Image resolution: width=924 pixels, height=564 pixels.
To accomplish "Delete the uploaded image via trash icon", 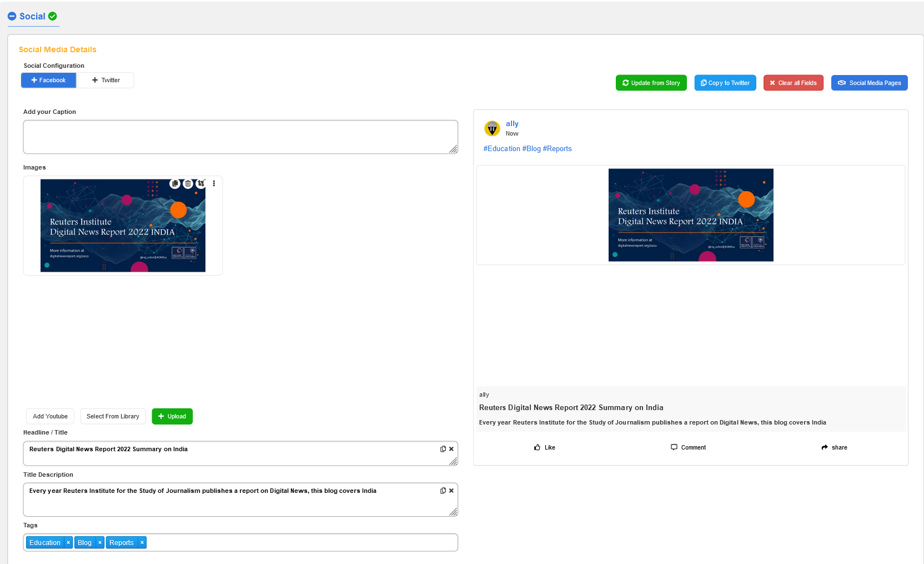I will click(x=188, y=183).
